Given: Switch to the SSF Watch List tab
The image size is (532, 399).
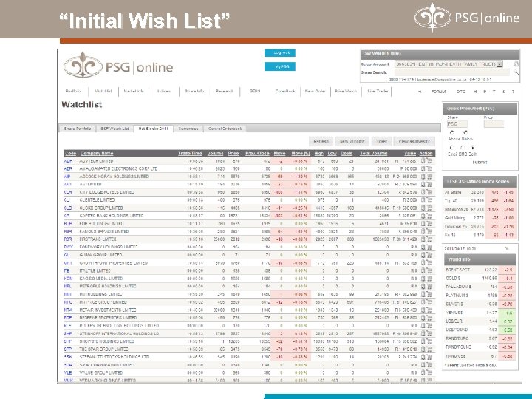Looking at the screenshot, I should click(x=115, y=129).
